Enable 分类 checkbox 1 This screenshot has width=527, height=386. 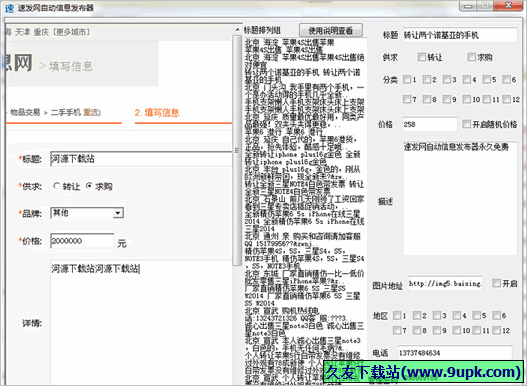[x=407, y=79]
